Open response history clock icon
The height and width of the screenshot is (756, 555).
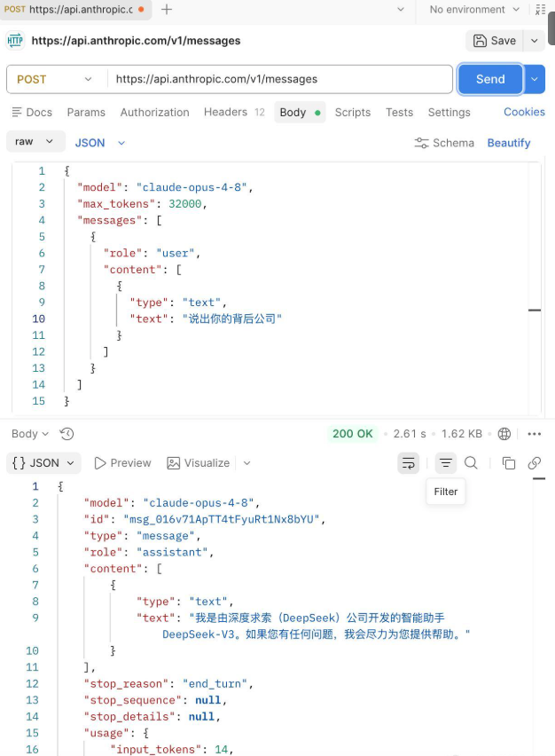[66, 434]
